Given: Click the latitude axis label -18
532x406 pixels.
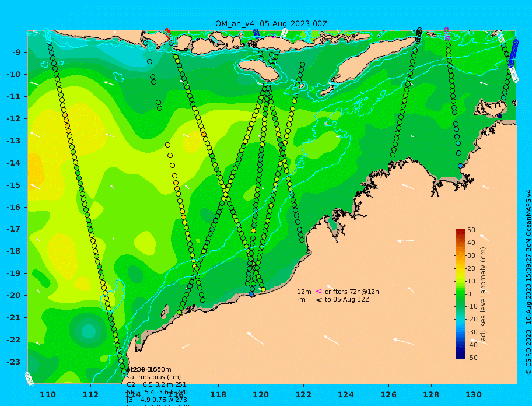Looking at the screenshot, I should [14, 251].
